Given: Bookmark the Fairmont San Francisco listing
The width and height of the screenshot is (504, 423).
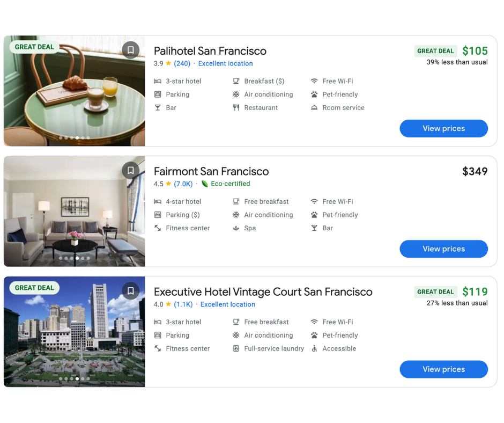Looking at the screenshot, I should click(x=130, y=170).
